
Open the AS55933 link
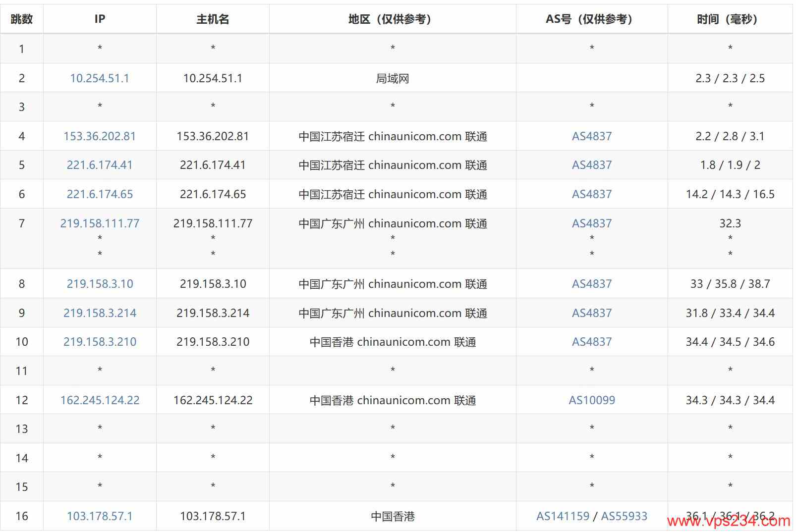coord(624,516)
